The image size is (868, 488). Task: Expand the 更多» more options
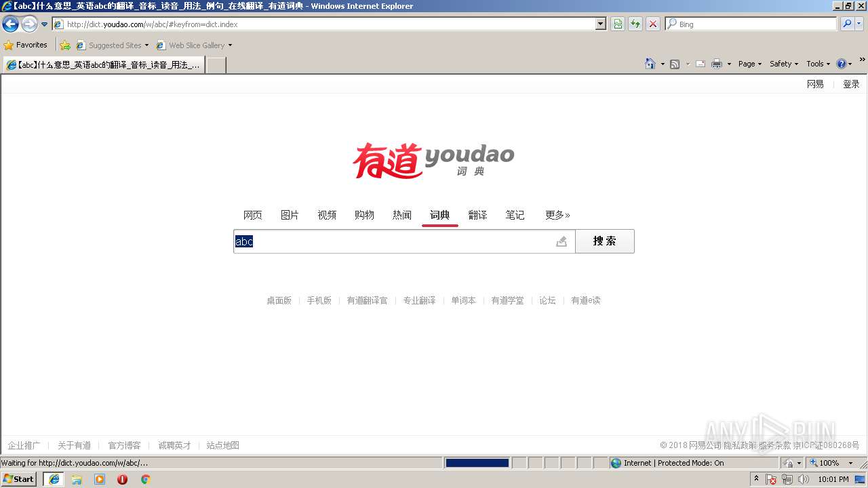pyautogui.click(x=557, y=215)
